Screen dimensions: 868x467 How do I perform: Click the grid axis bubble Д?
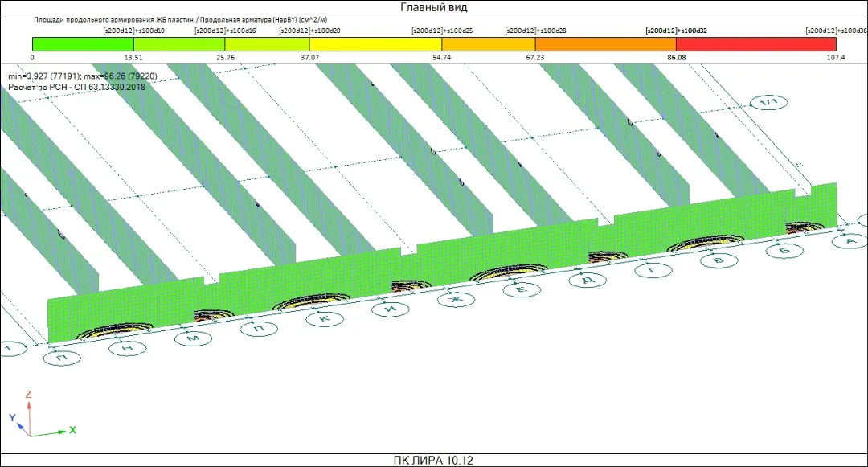pyautogui.click(x=588, y=280)
